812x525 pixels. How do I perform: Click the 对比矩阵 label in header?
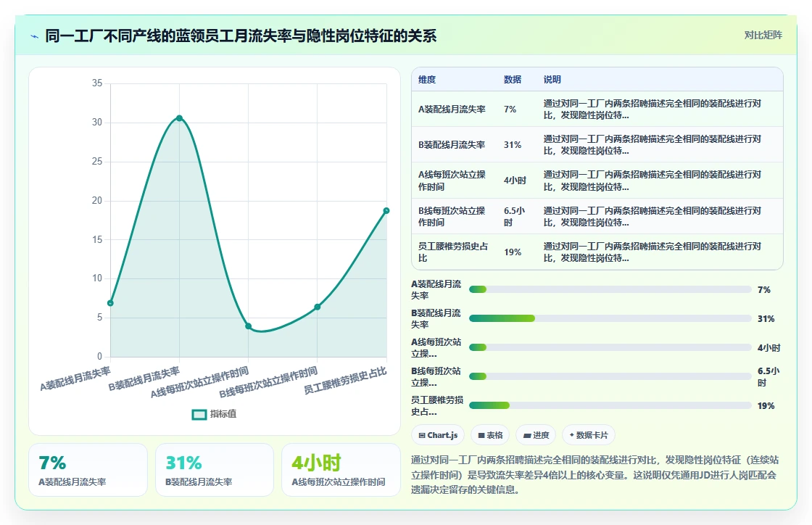[x=763, y=36]
